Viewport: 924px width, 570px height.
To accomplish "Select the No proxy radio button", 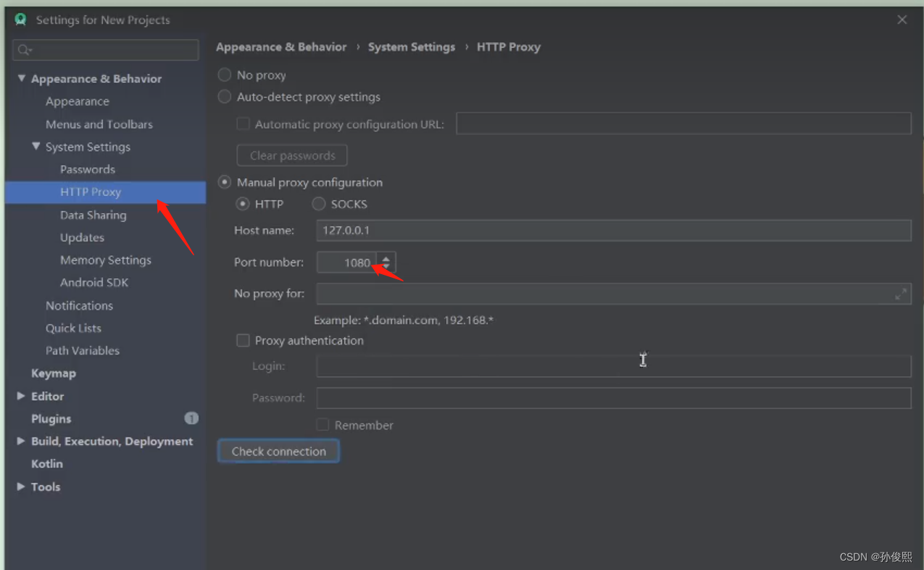I will point(225,75).
